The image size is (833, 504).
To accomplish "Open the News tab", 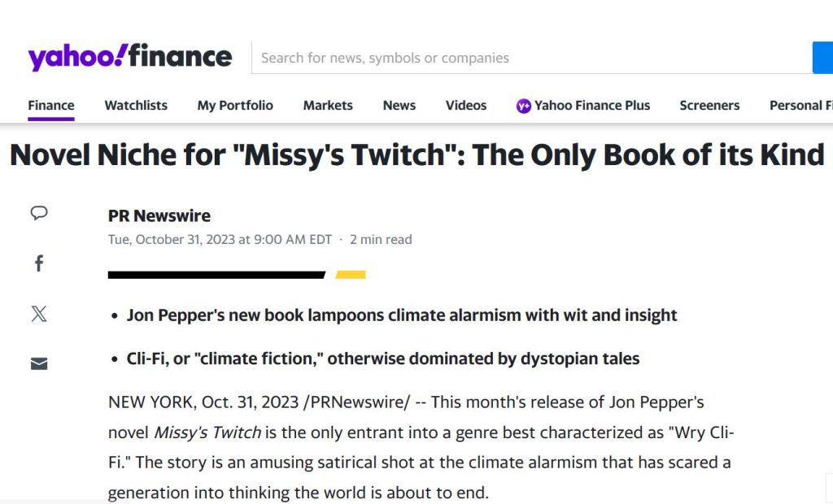I will click(399, 106).
